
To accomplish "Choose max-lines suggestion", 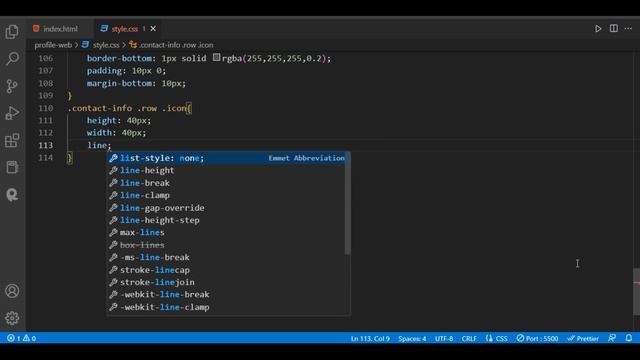I will 226,232.
